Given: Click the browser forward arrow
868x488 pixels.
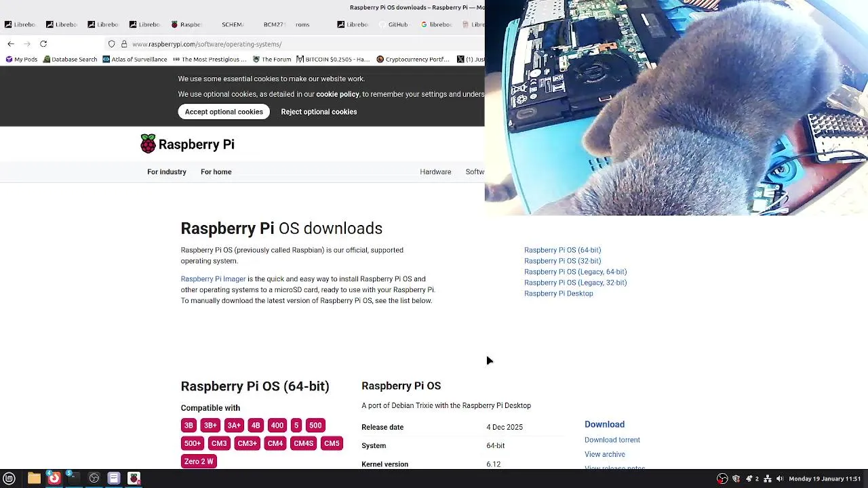Looking at the screenshot, I should pyautogui.click(x=27, y=44).
